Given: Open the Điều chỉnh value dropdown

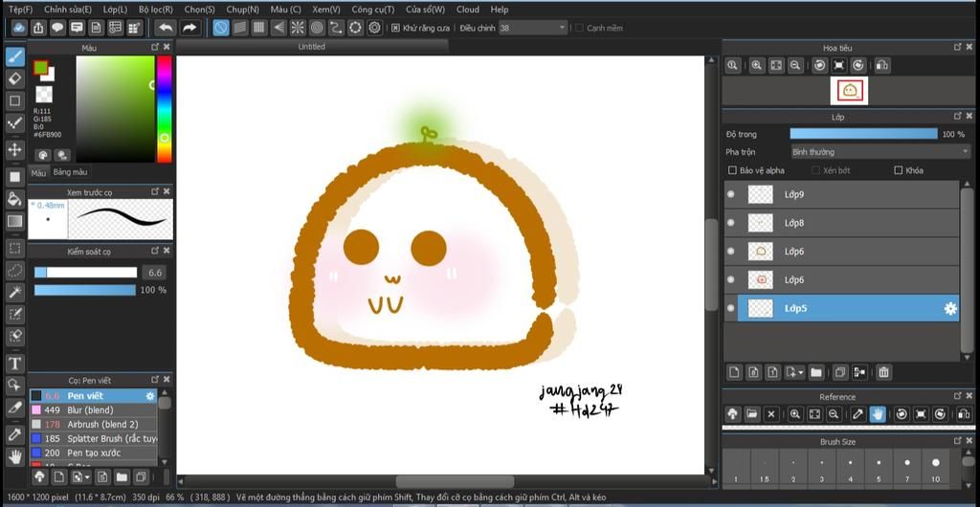Looking at the screenshot, I should (x=533, y=28).
